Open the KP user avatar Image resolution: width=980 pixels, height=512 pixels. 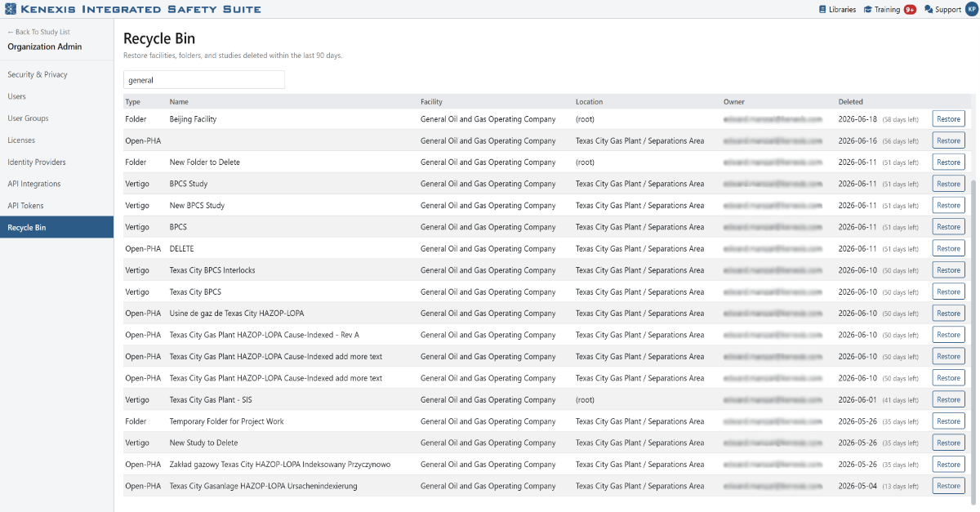(x=971, y=10)
